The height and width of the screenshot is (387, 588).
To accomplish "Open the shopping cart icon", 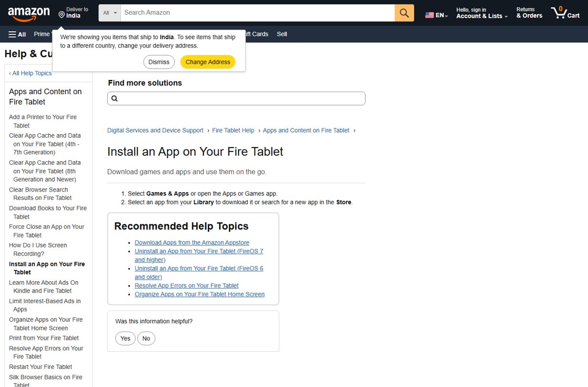I will [565, 13].
